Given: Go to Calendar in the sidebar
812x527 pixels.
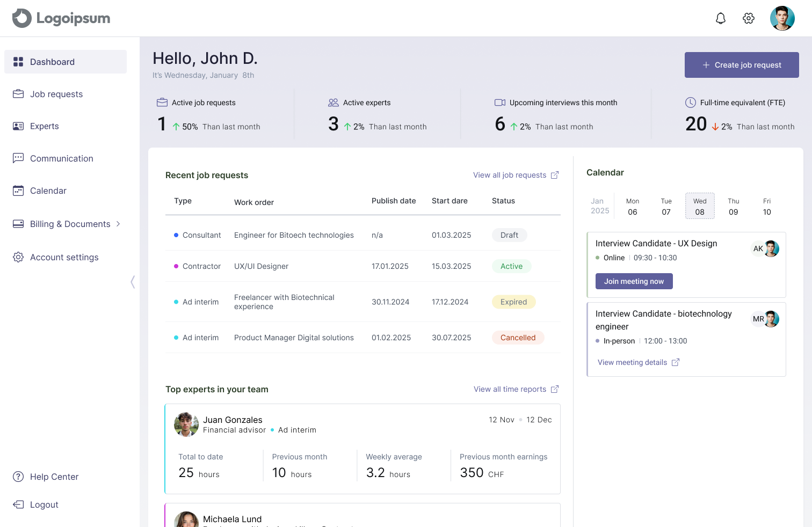Looking at the screenshot, I should point(48,191).
